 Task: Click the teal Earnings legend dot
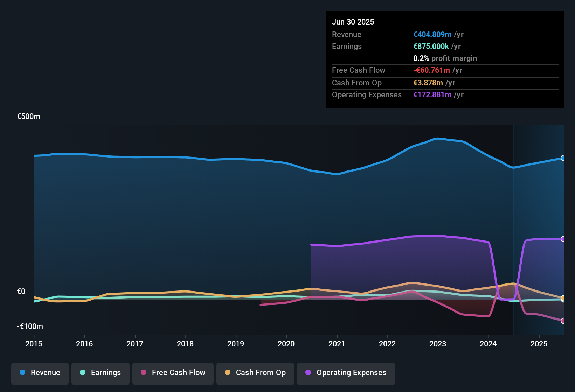pyautogui.click(x=83, y=373)
